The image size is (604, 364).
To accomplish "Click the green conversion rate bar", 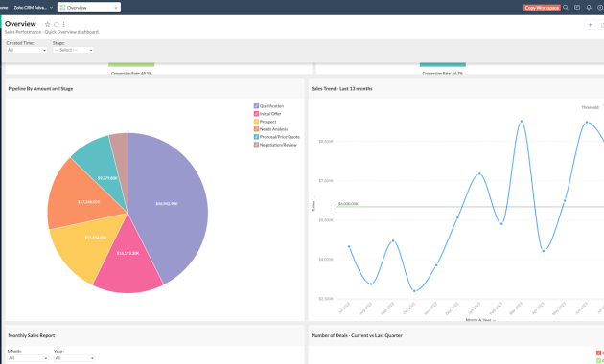I will 131,64.
